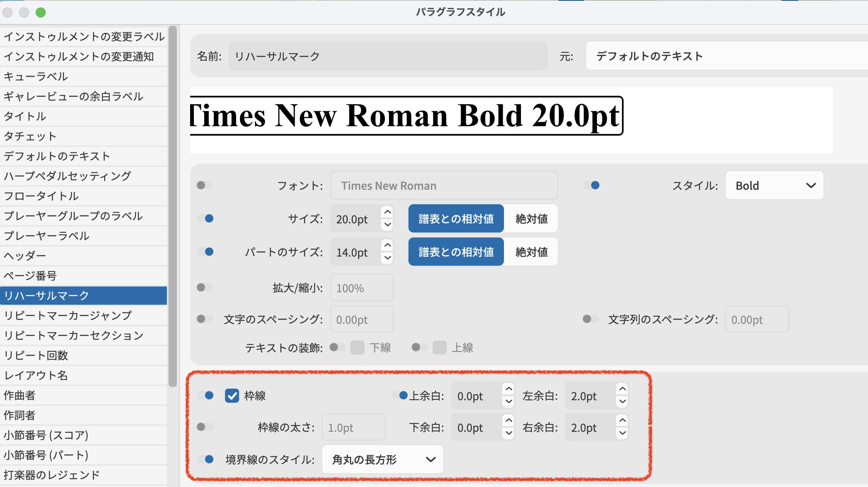Viewport: 868px width, 487px height.
Task: Open the 元 parent style dropdown
Action: tap(726, 56)
